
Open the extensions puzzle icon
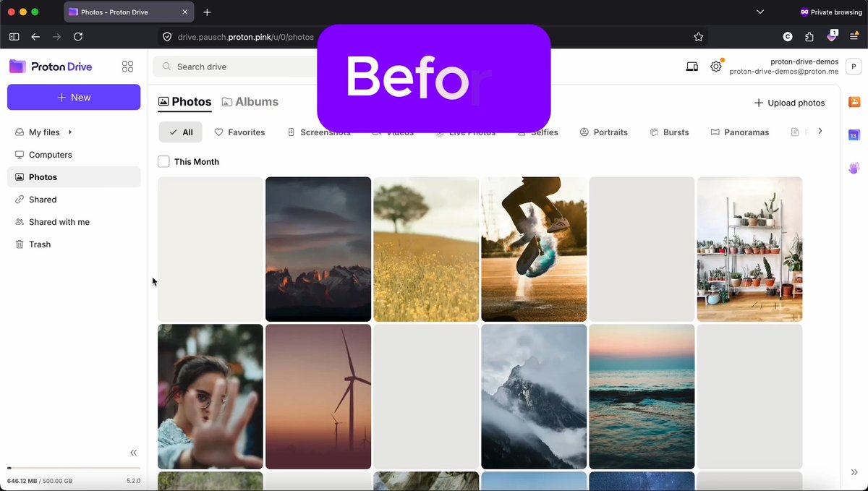coord(809,37)
